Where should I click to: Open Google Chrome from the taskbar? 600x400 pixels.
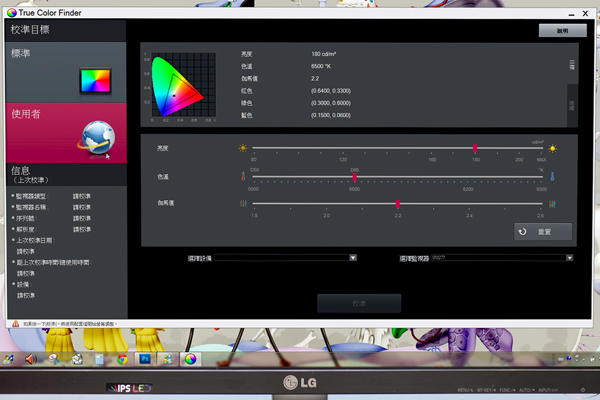[x=122, y=359]
